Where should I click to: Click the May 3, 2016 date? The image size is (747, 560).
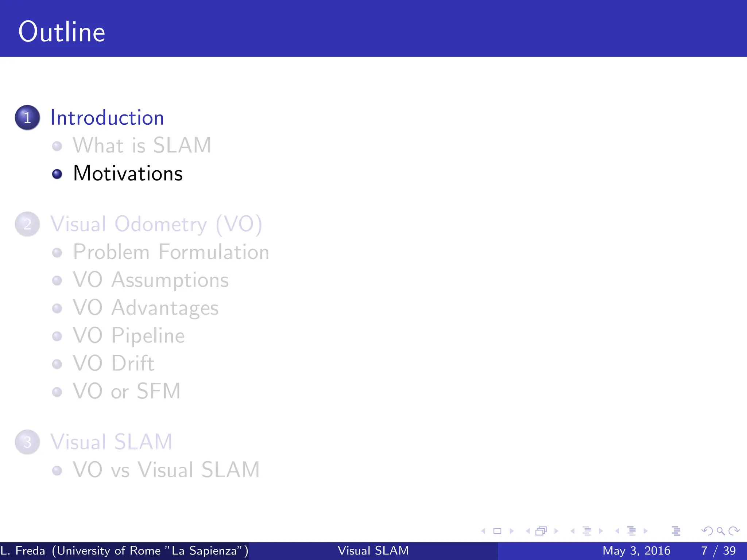click(636, 551)
